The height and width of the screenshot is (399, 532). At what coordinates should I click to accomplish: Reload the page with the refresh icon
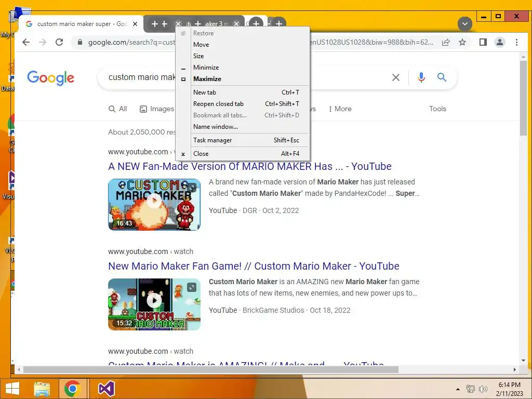(x=59, y=42)
